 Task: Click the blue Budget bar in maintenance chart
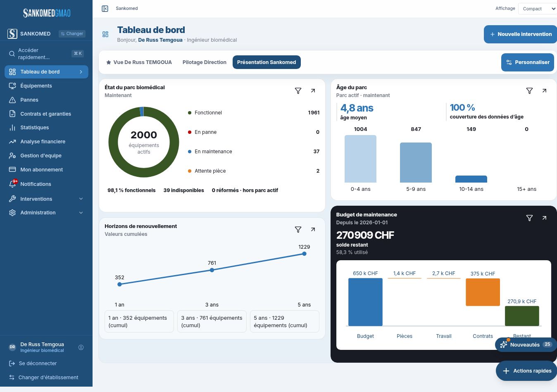pyautogui.click(x=365, y=302)
